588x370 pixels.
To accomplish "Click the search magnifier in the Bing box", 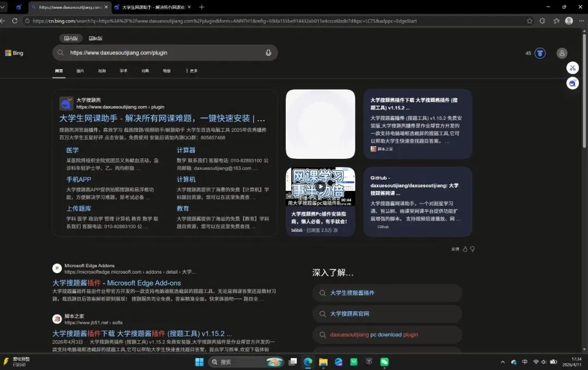I will click(60, 53).
